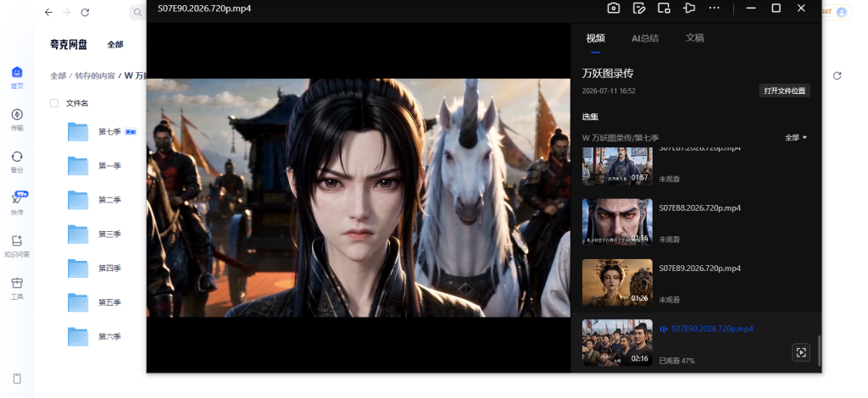Open 工具 toolbox in the sidebar
868x398 pixels.
click(x=17, y=289)
